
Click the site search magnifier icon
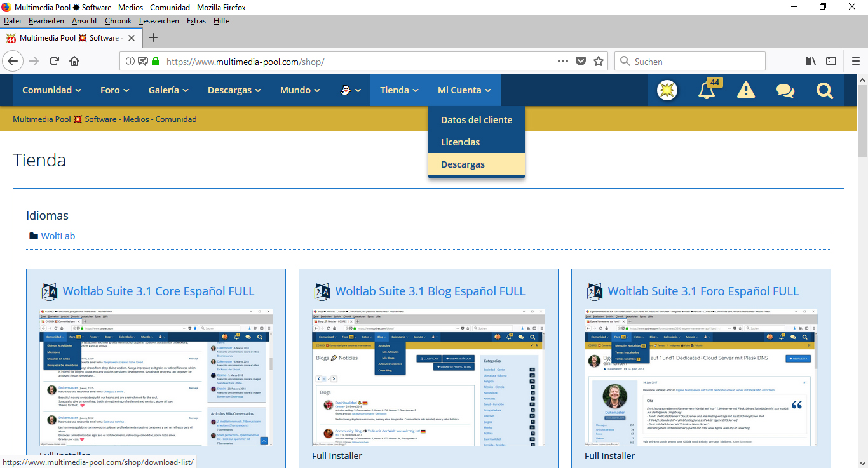(824, 90)
